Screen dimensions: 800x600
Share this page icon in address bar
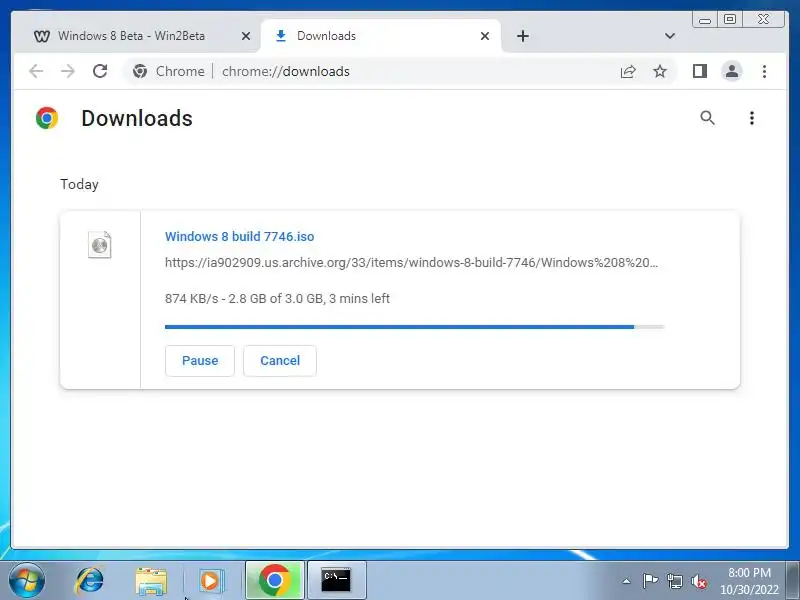628,71
